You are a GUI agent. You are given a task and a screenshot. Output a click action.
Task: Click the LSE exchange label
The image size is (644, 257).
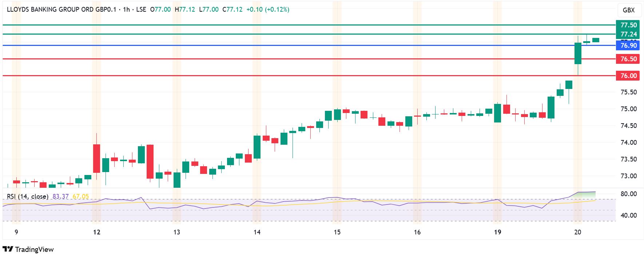pos(141,9)
